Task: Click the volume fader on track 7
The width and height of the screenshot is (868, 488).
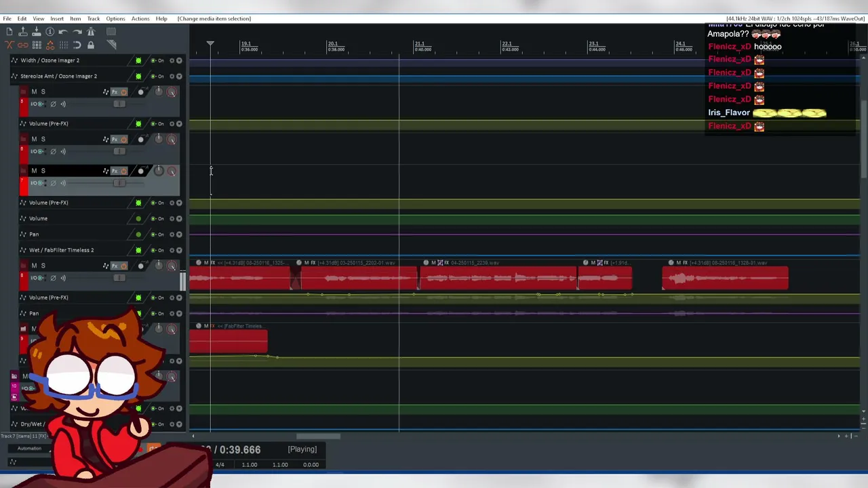Action: 119,183
